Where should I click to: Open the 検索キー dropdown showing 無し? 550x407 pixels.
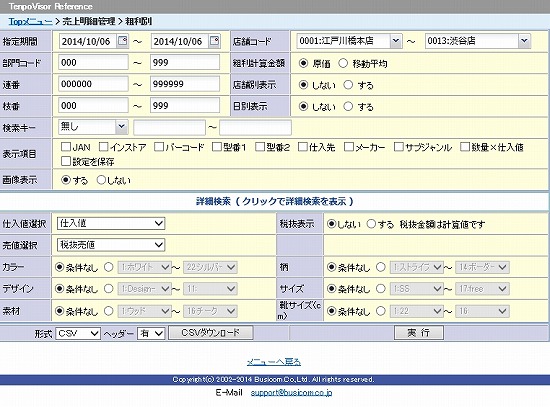pos(93,127)
